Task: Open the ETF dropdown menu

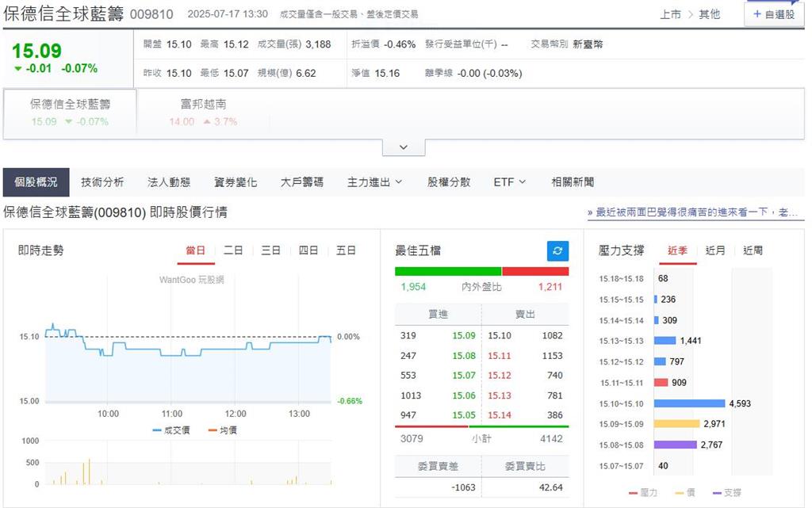Action: coord(510,182)
